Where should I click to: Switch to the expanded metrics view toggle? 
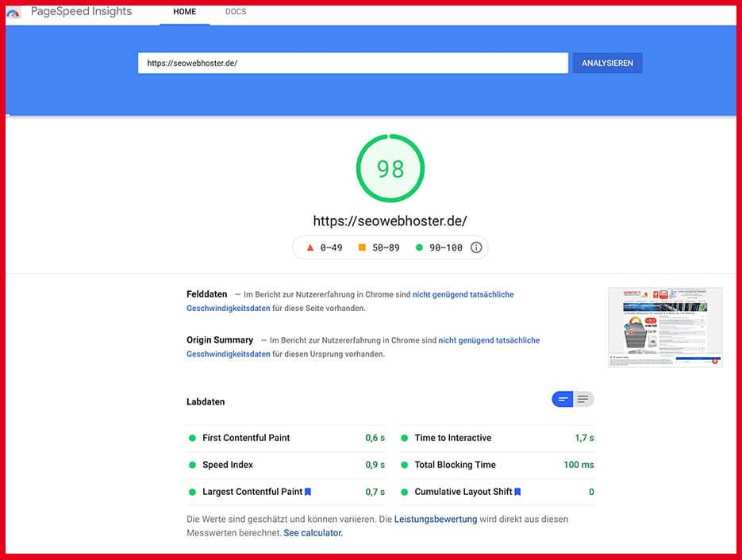pos(584,399)
